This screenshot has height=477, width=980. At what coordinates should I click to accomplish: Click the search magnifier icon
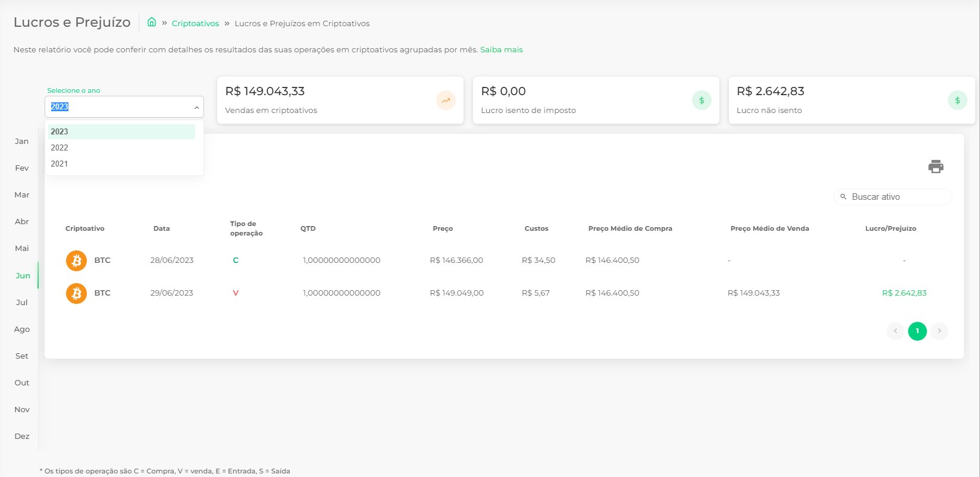tap(843, 197)
